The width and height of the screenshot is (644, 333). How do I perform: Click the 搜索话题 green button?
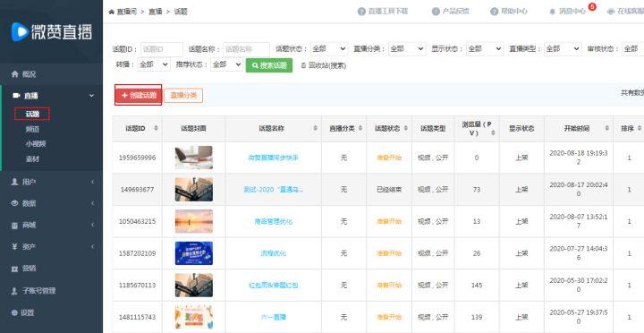click(x=269, y=65)
